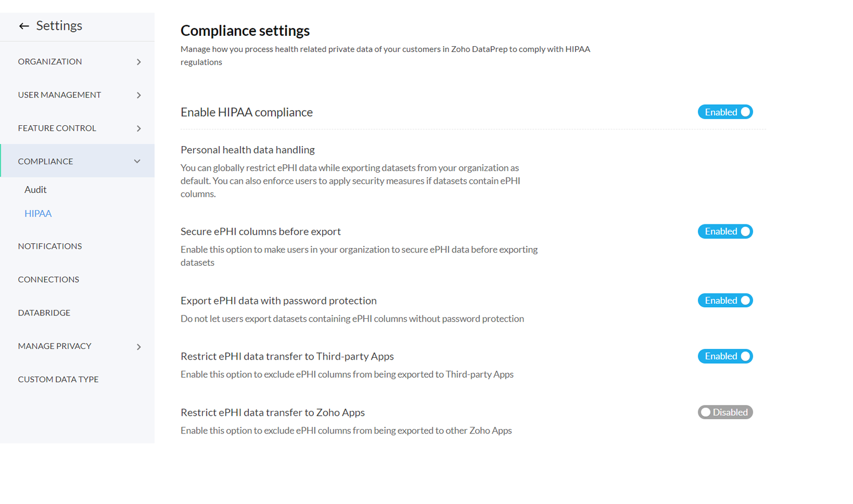The width and height of the screenshot is (853, 504).
Task: Open CONNECTIONS settings
Action: click(x=48, y=279)
